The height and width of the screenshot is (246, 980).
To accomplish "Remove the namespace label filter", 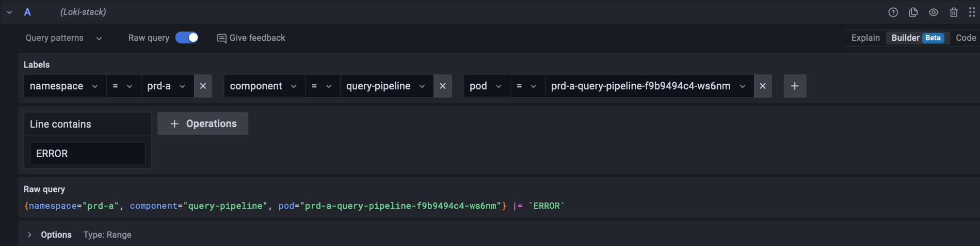I will point(203,86).
